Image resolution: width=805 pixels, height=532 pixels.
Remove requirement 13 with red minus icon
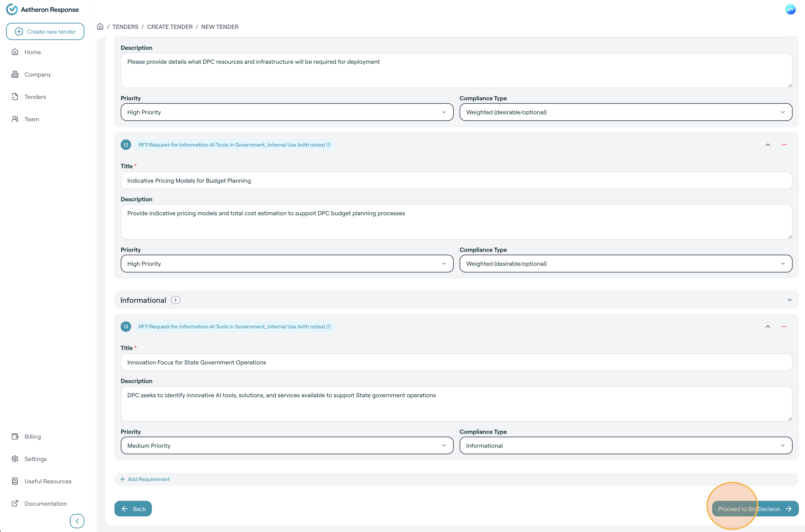coord(784,327)
